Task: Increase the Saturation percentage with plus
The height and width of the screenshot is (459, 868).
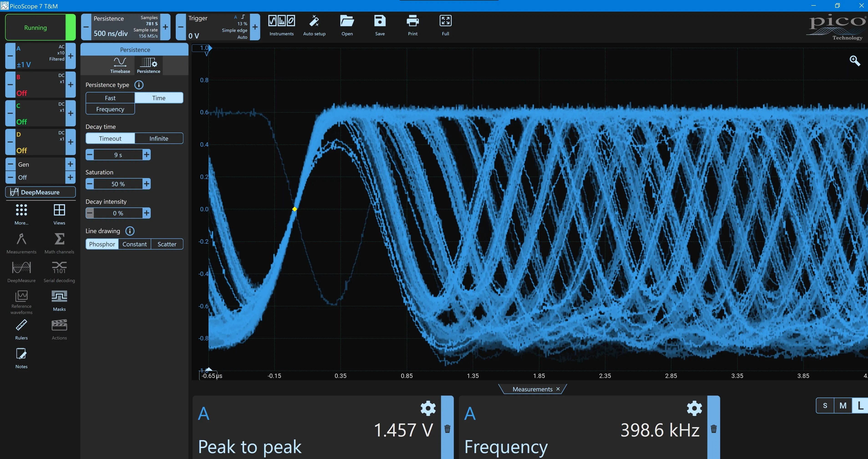Action: [147, 184]
